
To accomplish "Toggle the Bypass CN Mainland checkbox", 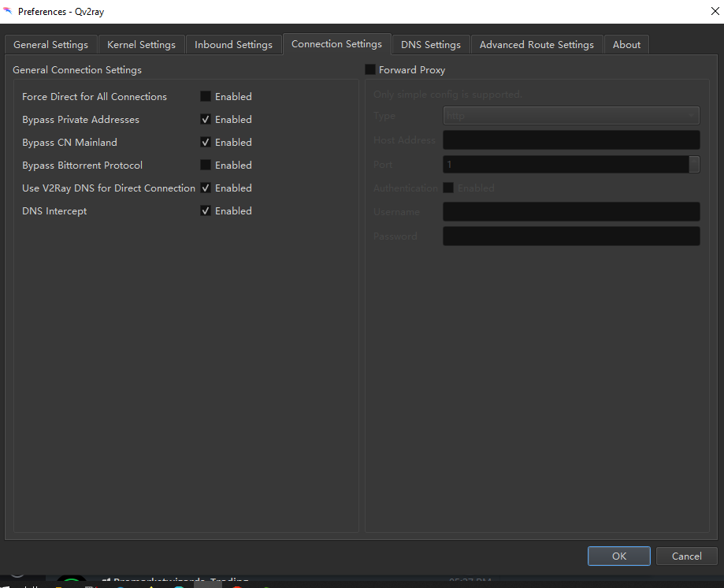I will pyautogui.click(x=206, y=142).
